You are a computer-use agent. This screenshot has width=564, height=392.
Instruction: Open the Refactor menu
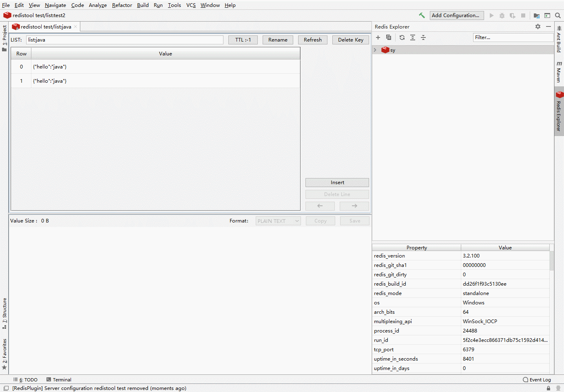[x=122, y=5]
